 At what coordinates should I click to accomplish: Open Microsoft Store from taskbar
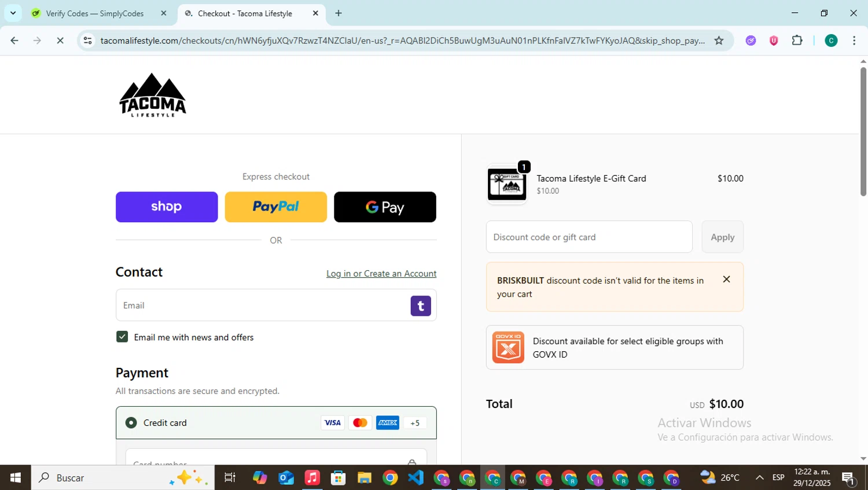tap(338, 478)
